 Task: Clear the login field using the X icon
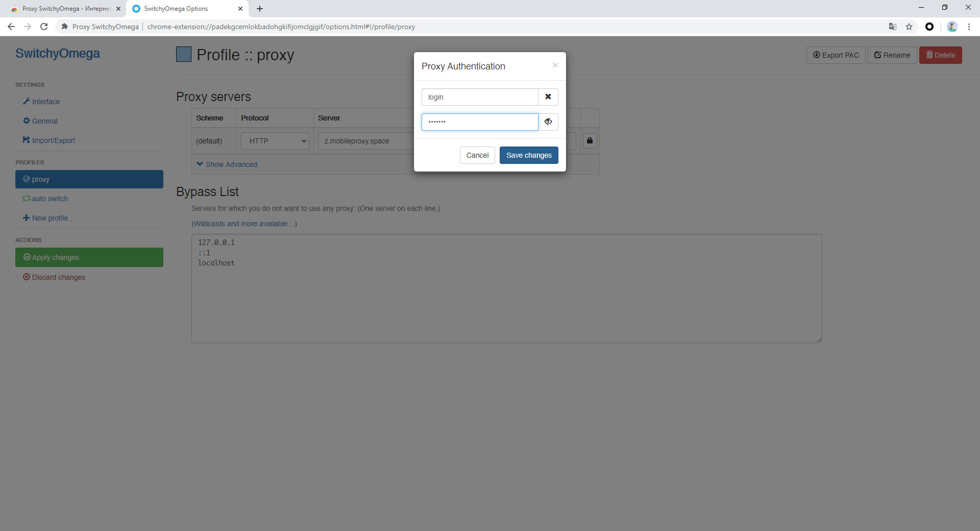(x=548, y=96)
